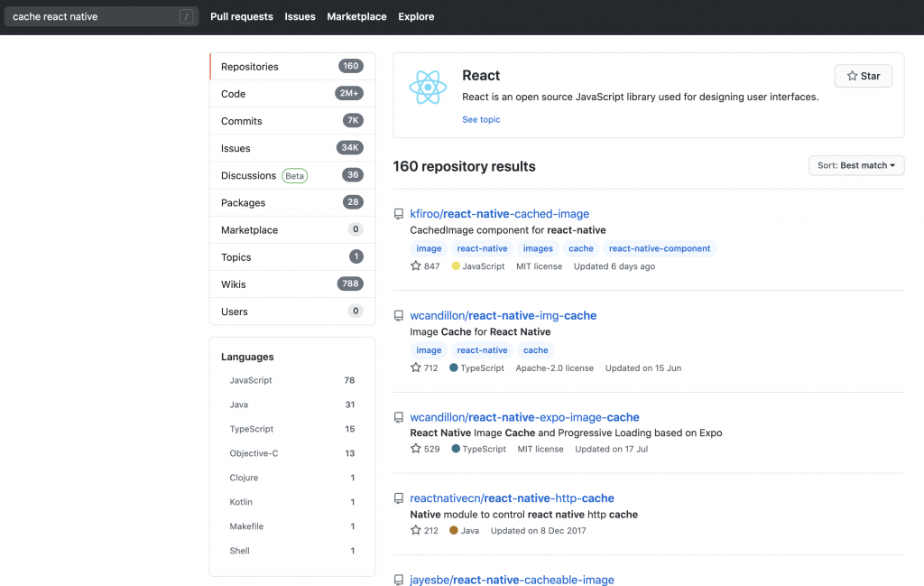Click the repository icon beside kfiroo/react-native-cached-image
The image size is (924, 586).
point(398,214)
